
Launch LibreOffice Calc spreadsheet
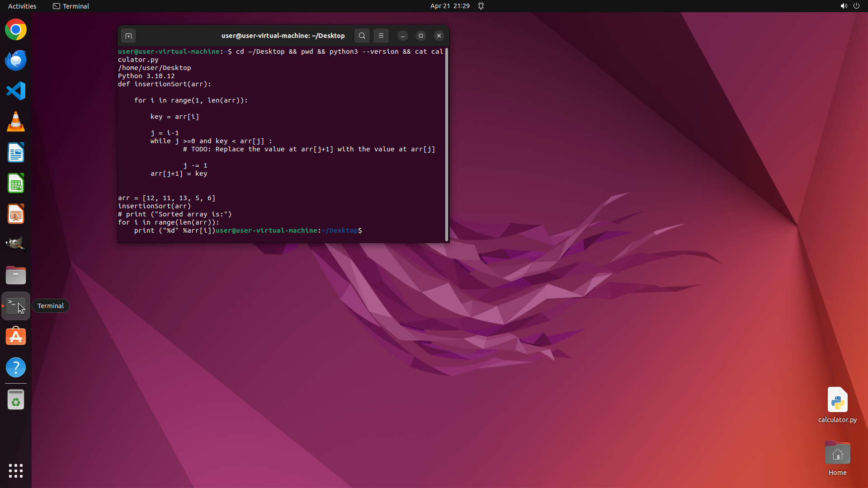coord(16,183)
